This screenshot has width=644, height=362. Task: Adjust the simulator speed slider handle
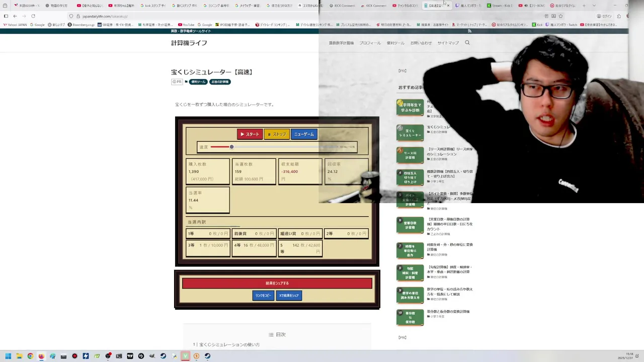[231, 147]
